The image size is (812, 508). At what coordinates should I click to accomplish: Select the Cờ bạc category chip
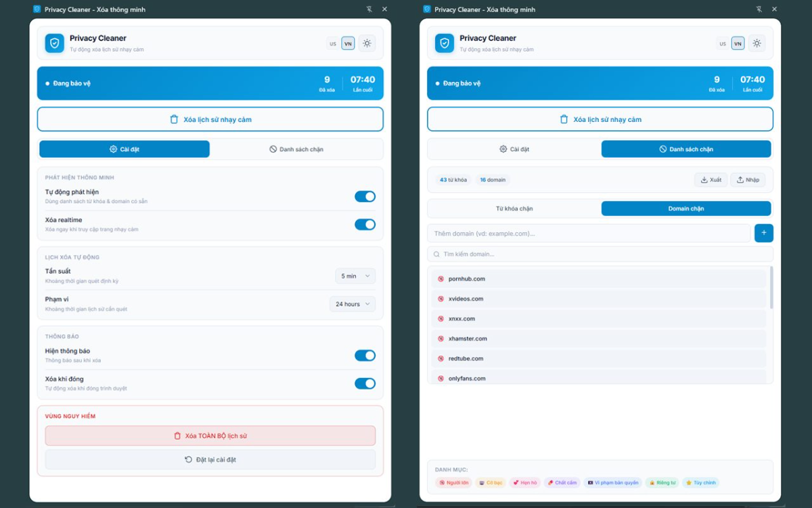[x=490, y=483]
